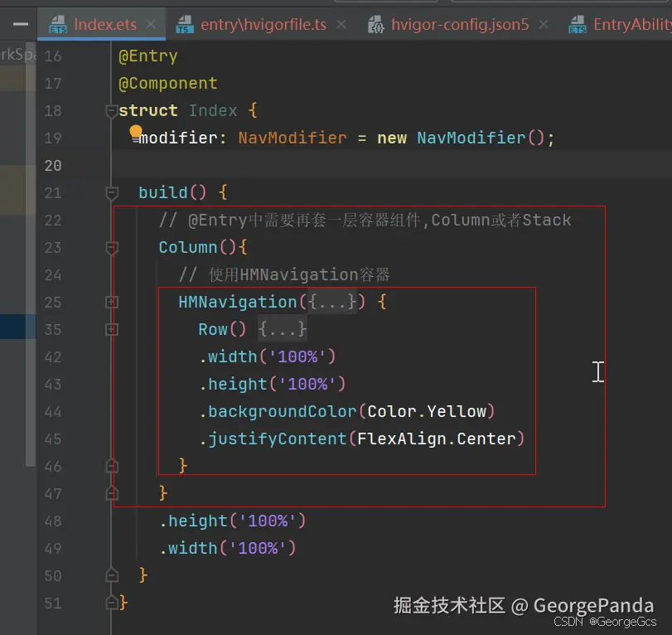The height and width of the screenshot is (635, 672).
Task: Click Color.Yellow argument
Action: (427, 412)
